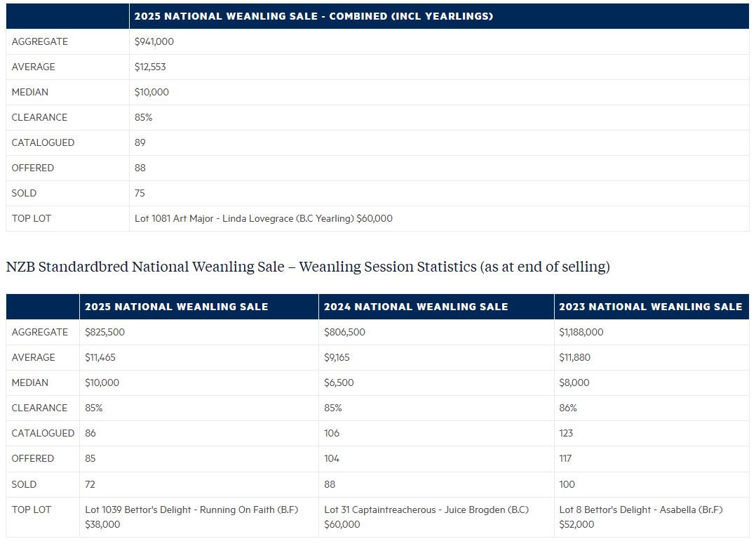Image resolution: width=756 pixels, height=546 pixels.
Task: Select the Lot 1039 Bettor's Delight top lot
Action: pyautogui.click(x=191, y=517)
